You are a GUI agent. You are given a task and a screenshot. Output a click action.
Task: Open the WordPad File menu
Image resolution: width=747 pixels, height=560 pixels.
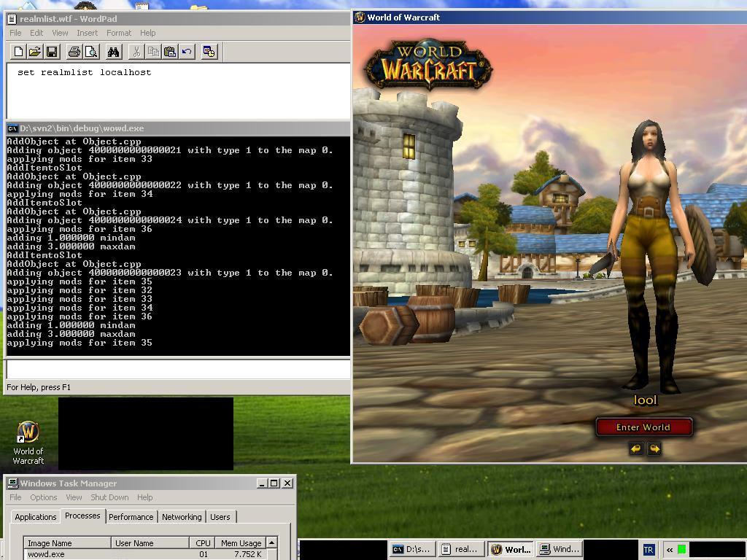15,33
